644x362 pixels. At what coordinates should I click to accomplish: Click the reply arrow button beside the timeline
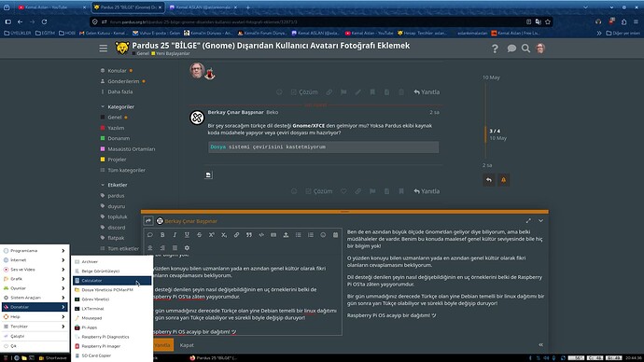coord(489,180)
